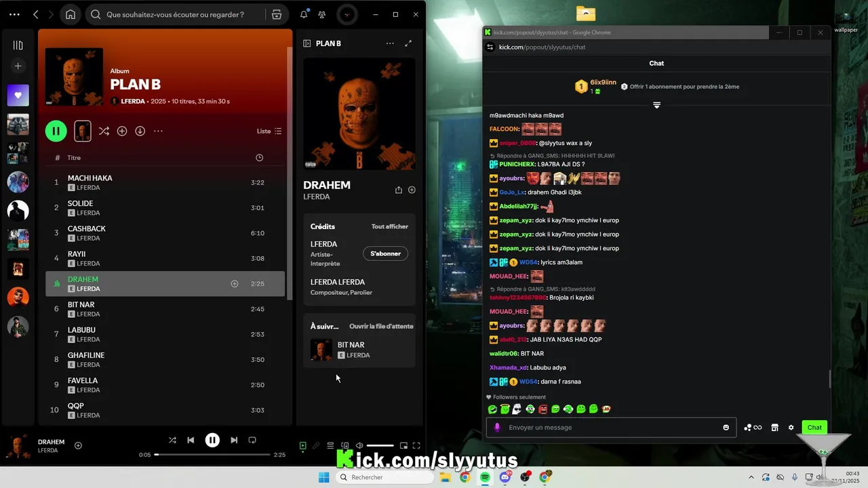
Task: Open more options in PLAN B panel
Action: (390, 43)
